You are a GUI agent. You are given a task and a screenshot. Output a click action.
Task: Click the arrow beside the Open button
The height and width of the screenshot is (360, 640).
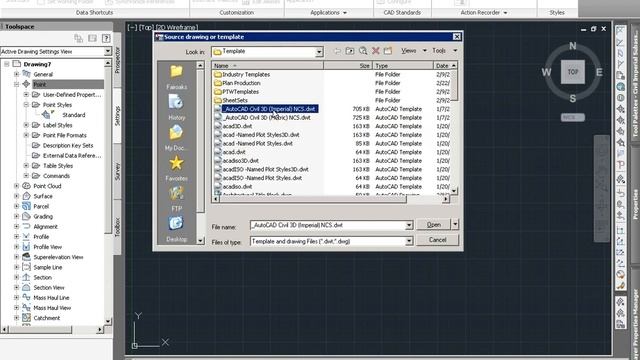(455, 224)
